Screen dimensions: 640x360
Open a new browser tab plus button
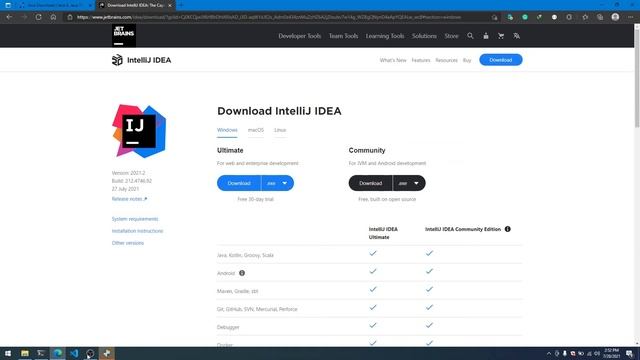tap(180, 5)
